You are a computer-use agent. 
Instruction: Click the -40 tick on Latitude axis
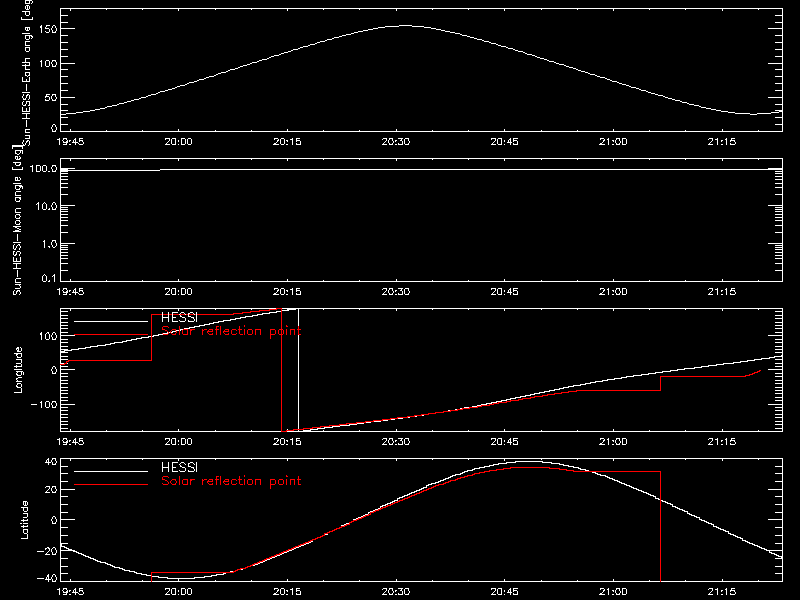tap(46, 578)
